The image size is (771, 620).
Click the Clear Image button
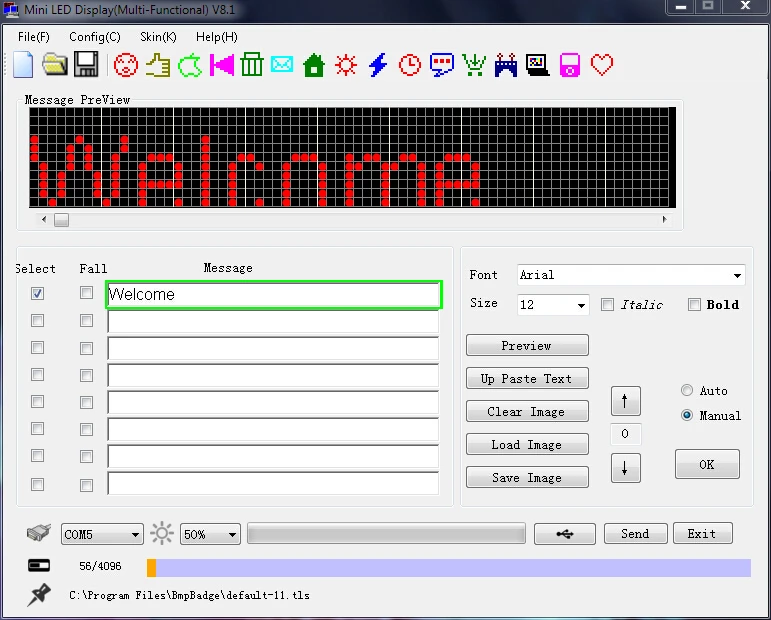[x=527, y=411]
